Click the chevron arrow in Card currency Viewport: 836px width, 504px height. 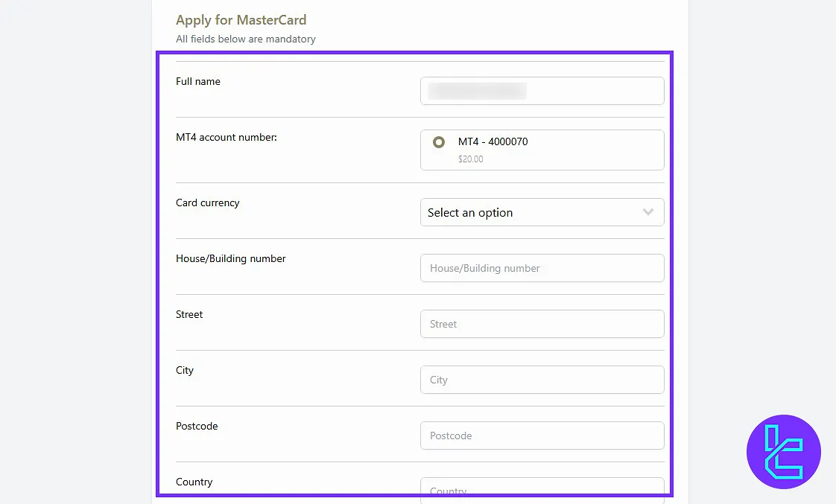648,212
